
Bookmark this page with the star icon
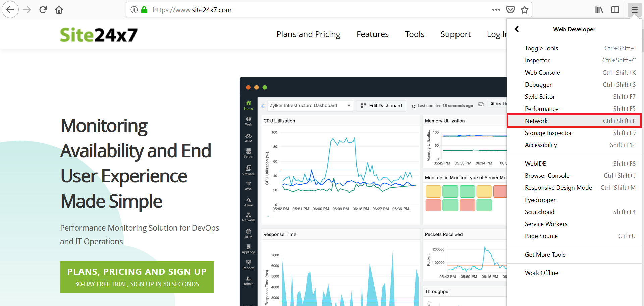525,10
